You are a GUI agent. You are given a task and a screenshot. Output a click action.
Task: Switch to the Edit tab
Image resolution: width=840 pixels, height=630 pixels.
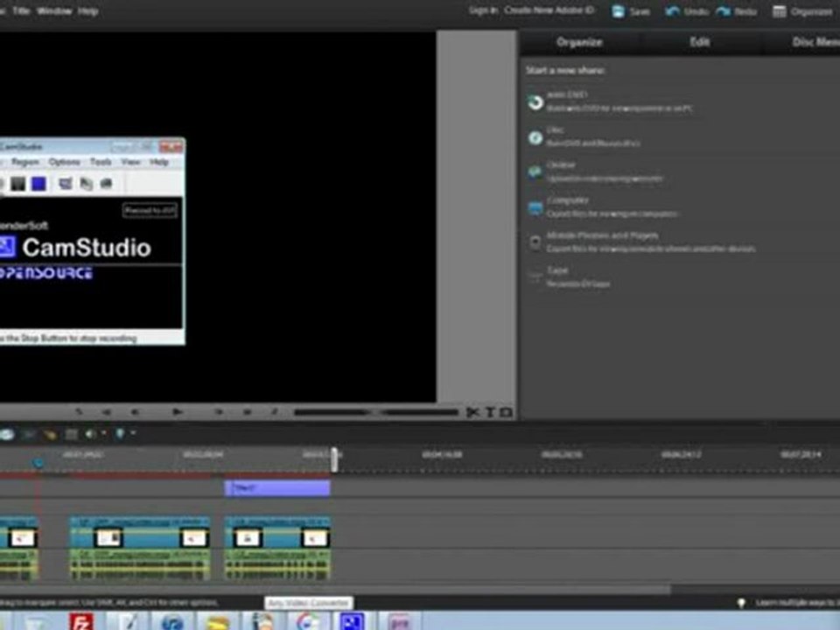coord(700,42)
